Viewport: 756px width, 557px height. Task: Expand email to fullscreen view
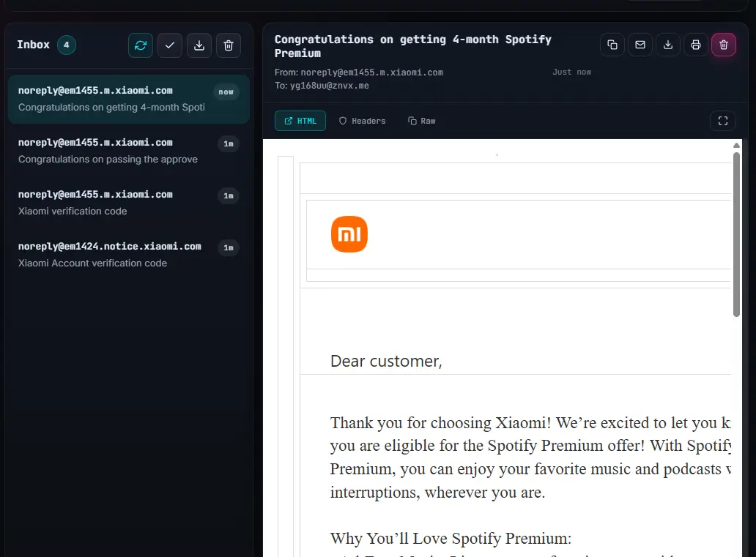coord(723,121)
